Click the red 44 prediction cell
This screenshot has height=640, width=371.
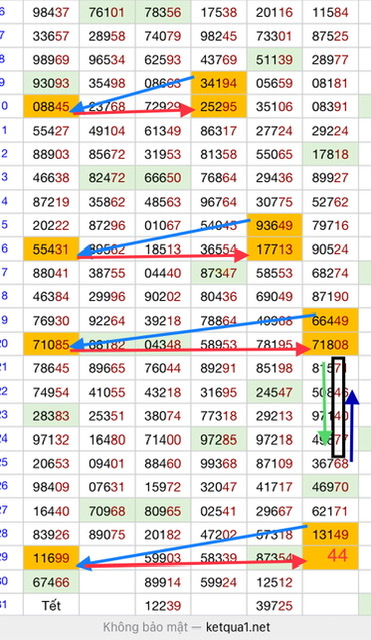tap(331, 558)
